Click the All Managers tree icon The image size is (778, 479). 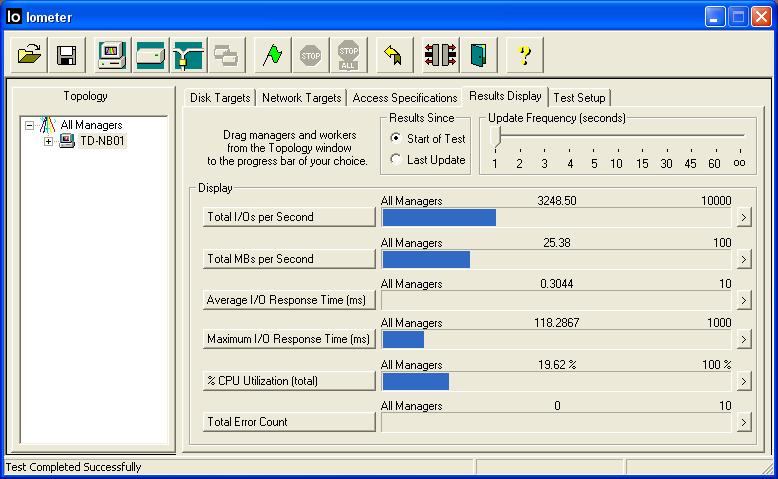48,125
